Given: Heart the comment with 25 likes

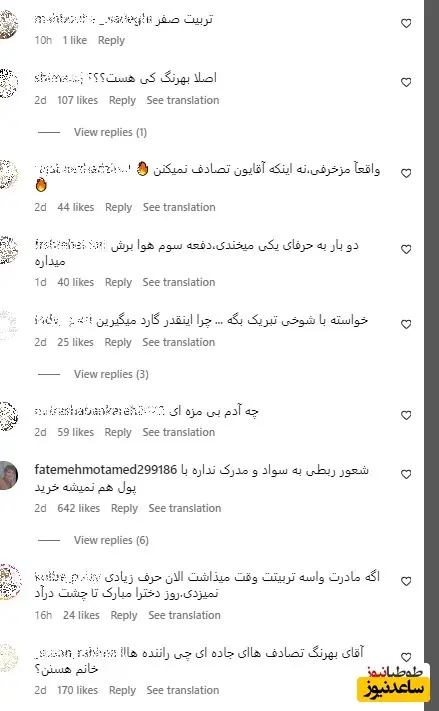Looking at the screenshot, I should click(x=406, y=324).
